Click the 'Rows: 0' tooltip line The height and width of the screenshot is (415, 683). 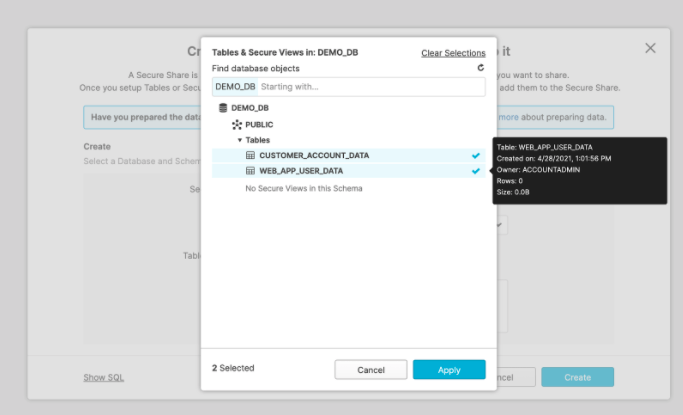[510, 181]
